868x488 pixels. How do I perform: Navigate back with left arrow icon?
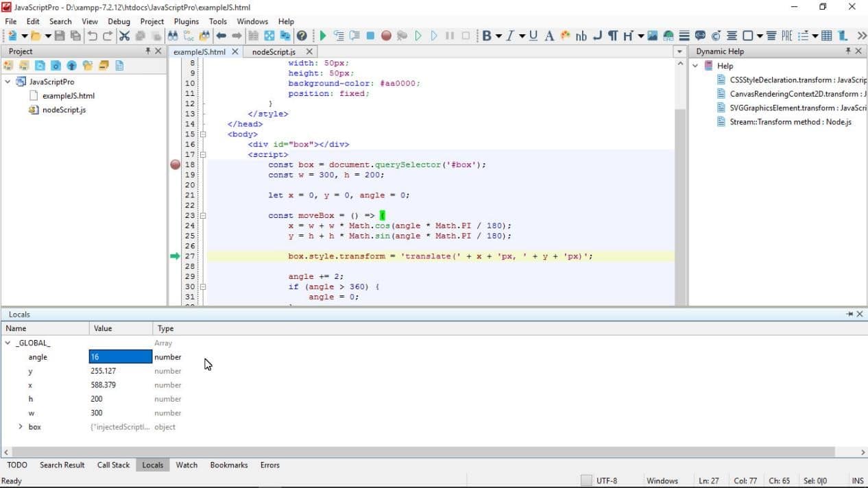[x=221, y=36]
